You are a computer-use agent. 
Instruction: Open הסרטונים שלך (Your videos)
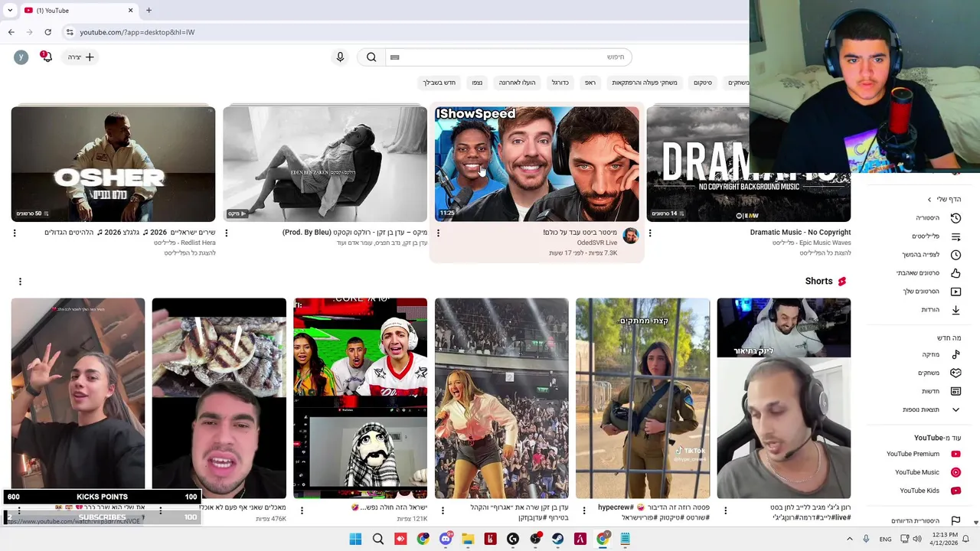[x=933, y=292]
